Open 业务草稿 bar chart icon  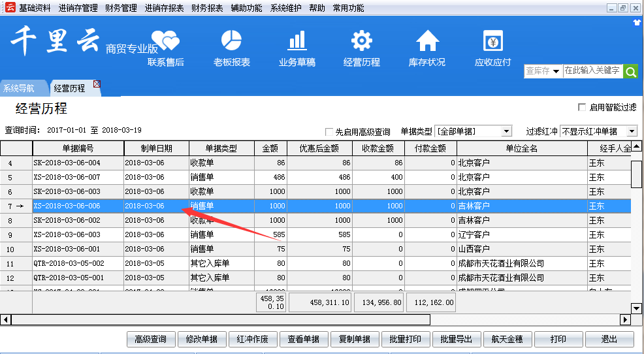tap(297, 41)
